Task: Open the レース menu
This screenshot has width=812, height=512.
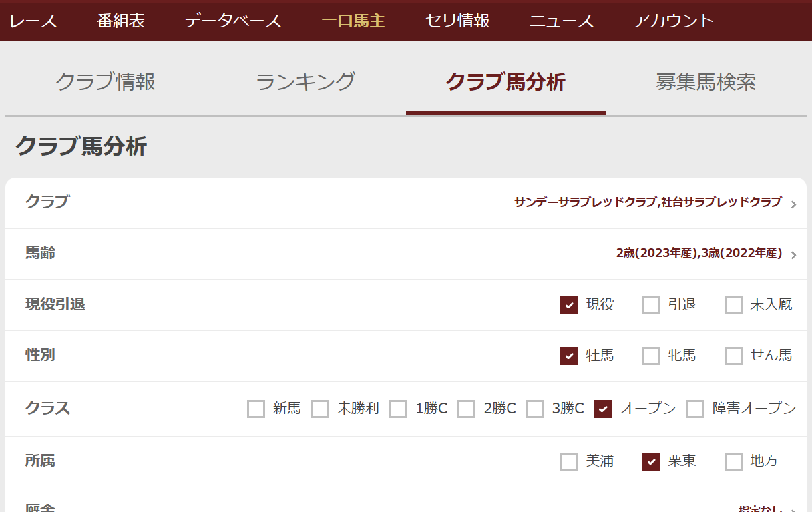Action: 33,21
